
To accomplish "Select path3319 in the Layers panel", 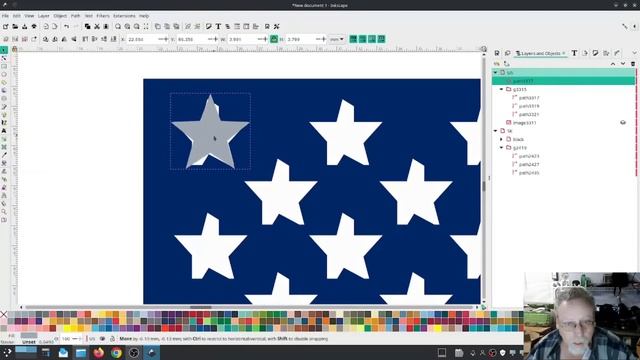I will pyautogui.click(x=529, y=106).
